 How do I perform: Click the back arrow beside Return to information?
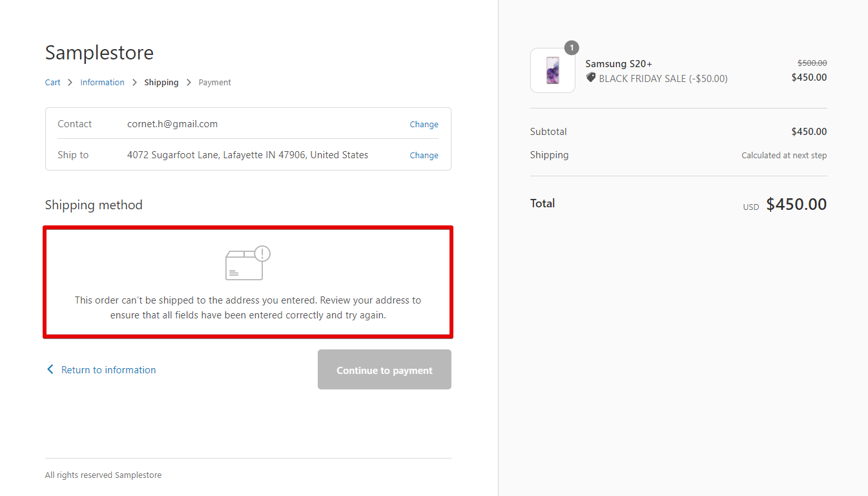click(50, 369)
